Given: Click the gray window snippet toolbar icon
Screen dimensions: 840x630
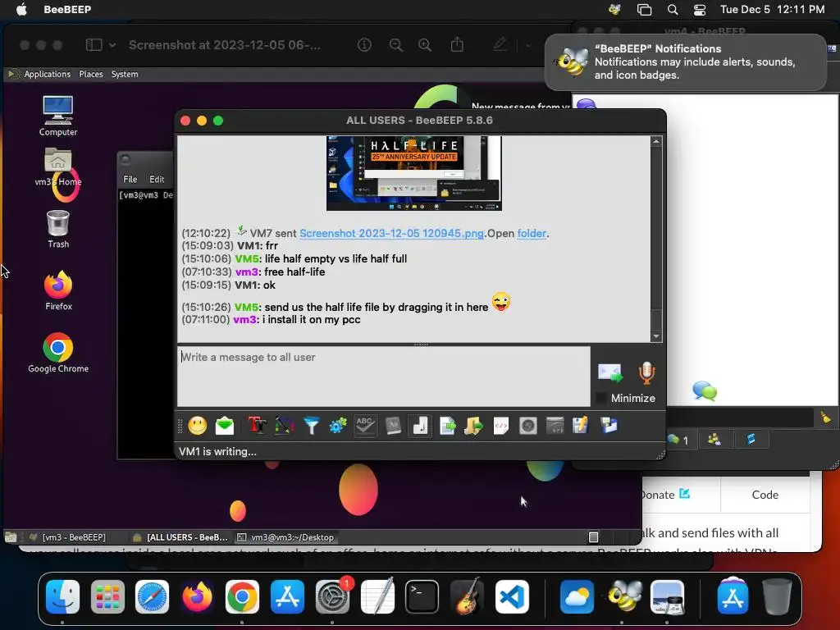Looking at the screenshot, I should click(x=555, y=426).
